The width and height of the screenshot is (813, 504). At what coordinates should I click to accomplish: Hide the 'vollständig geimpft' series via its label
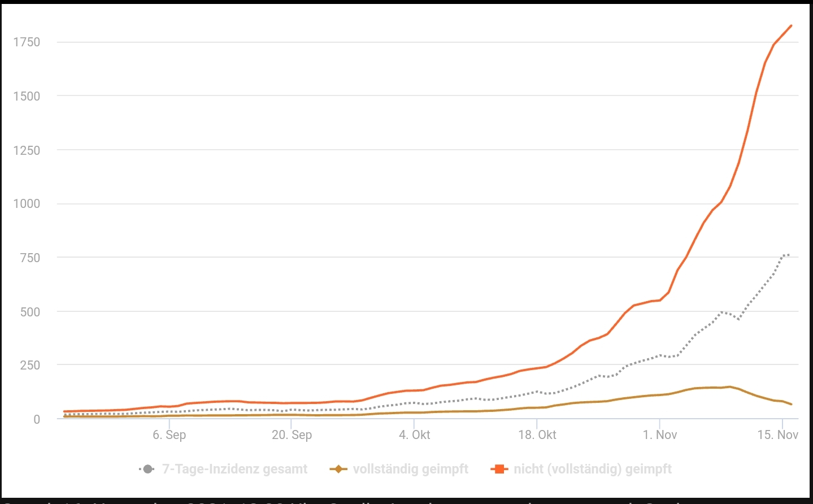click(x=411, y=469)
